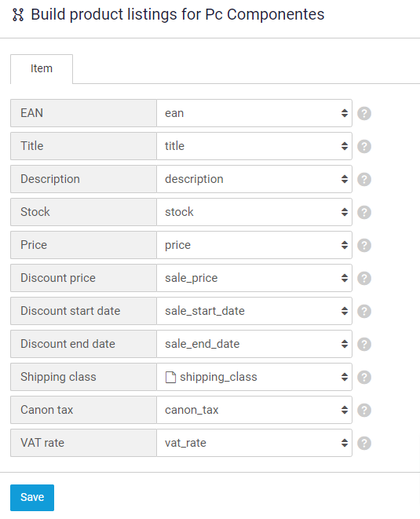Click the question mark next to Stock

click(x=364, y=212)
